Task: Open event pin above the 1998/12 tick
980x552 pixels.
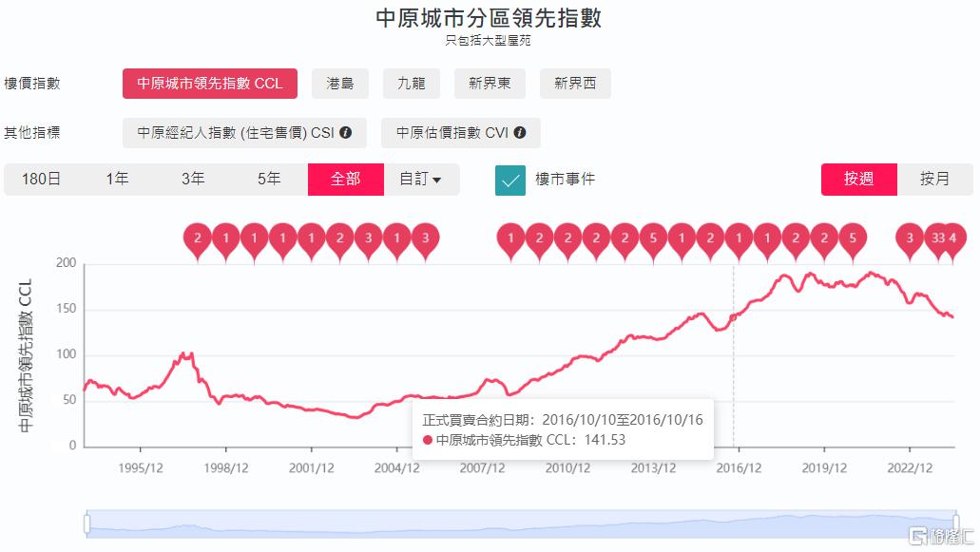Action: pos(226,241)
